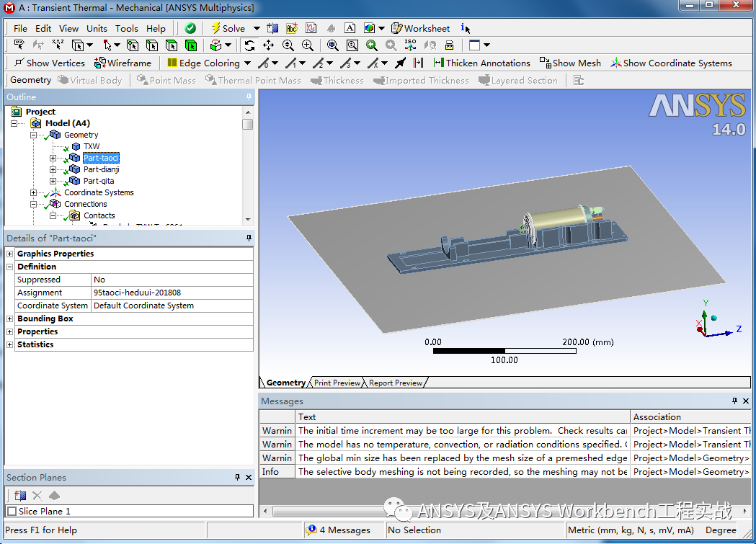Click the text label 'A' icon

click(x=350, y=28)
